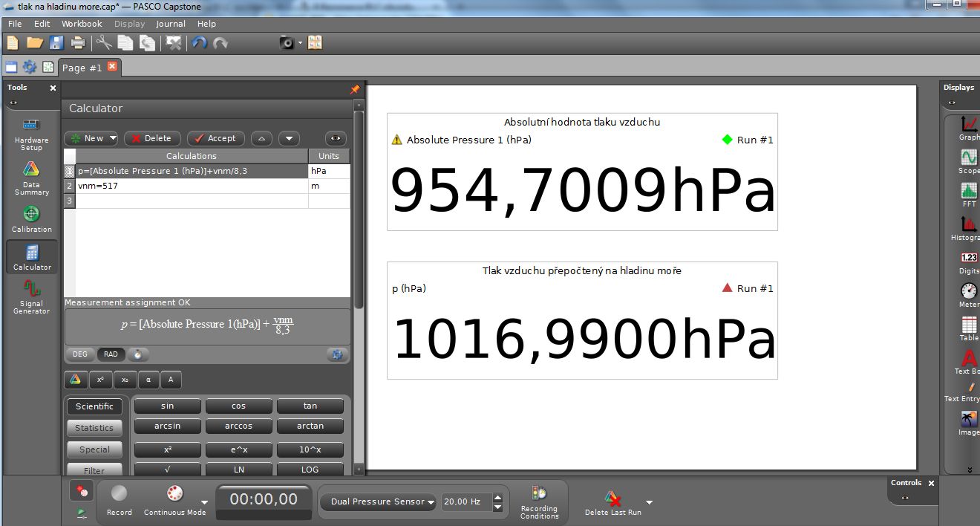The image size is (980, 526).
Task: Switch to Page #1 tab
Action: click(82, 68)
